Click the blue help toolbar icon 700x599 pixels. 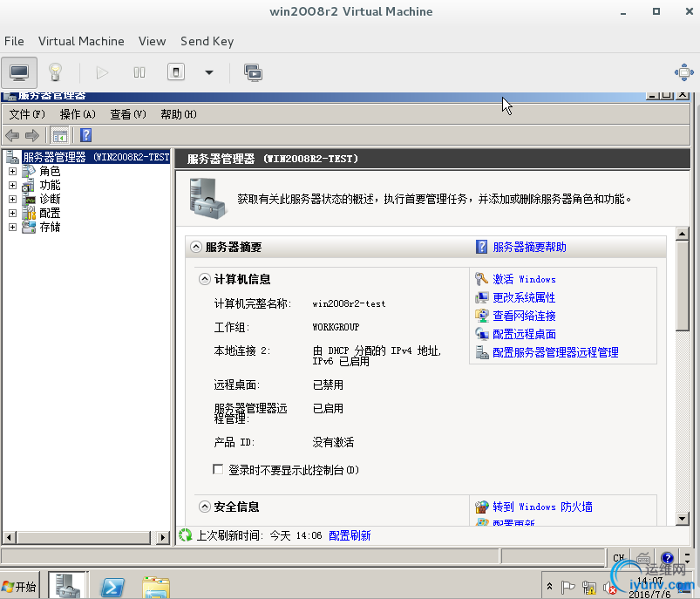pos(85,135)
